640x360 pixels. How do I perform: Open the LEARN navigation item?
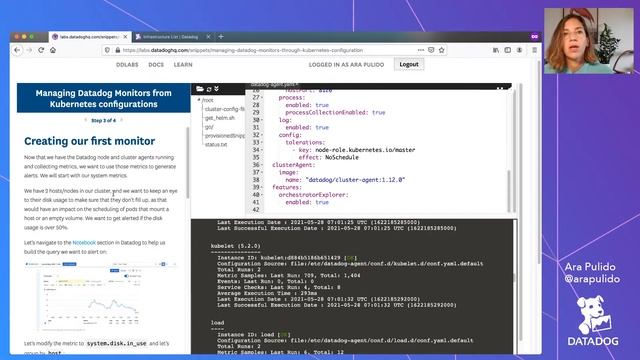183,64
